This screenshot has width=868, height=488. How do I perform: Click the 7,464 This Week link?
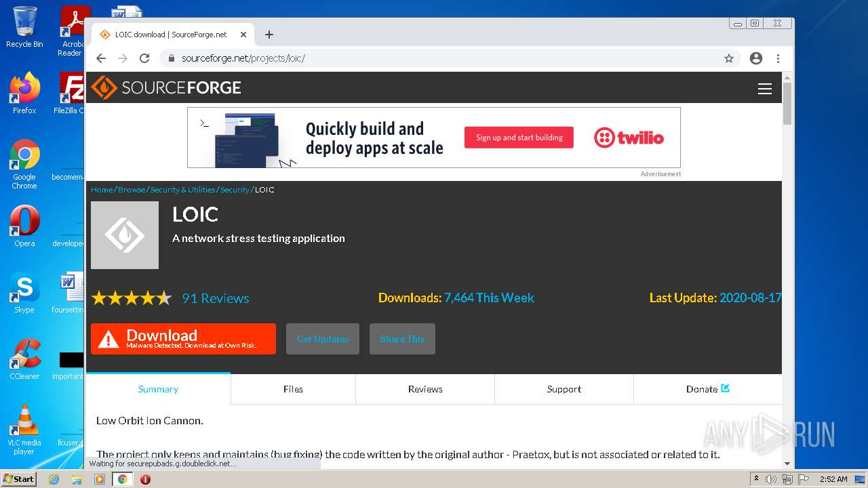489,298
